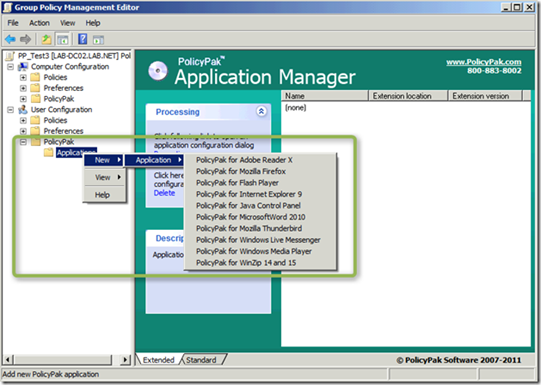
Task: Choose PolicyPak for Flash Player
Action: [x=260, y=182]
